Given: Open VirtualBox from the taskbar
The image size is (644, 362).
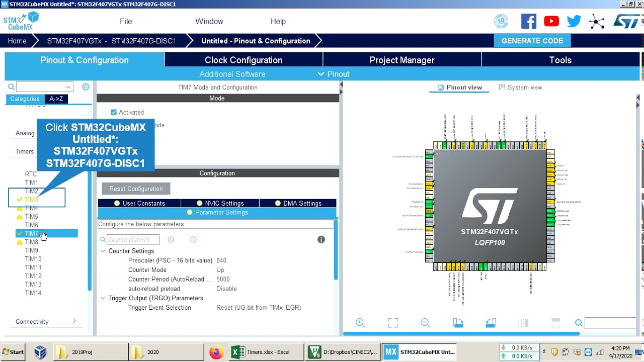Looking at the screenshot, I should (40, 352).
